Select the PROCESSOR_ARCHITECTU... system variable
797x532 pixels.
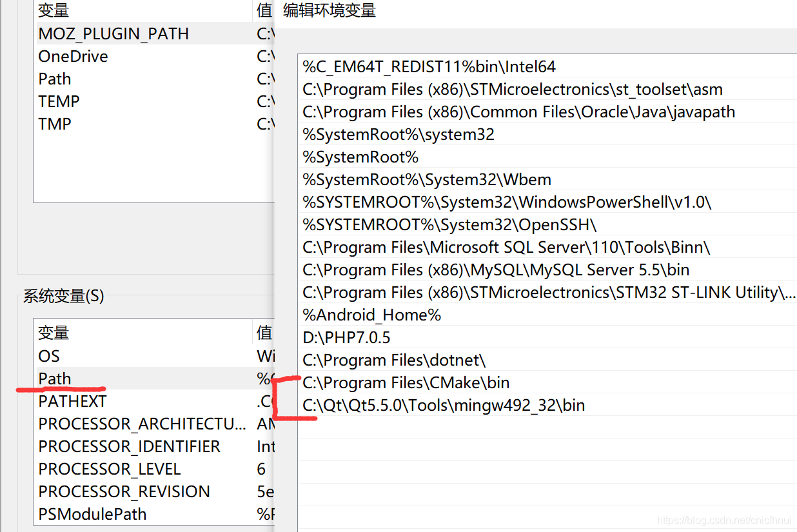click(x=155, y=424)
